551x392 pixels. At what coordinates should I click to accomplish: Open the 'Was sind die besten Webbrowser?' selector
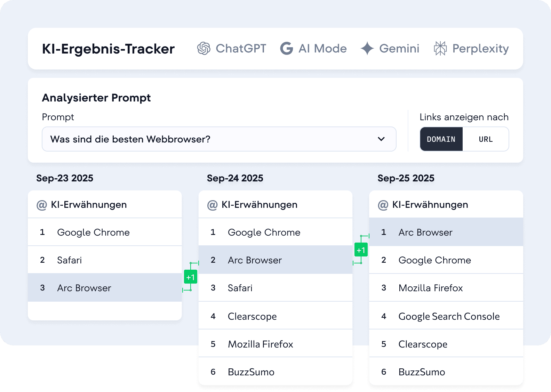coord(209,139)
